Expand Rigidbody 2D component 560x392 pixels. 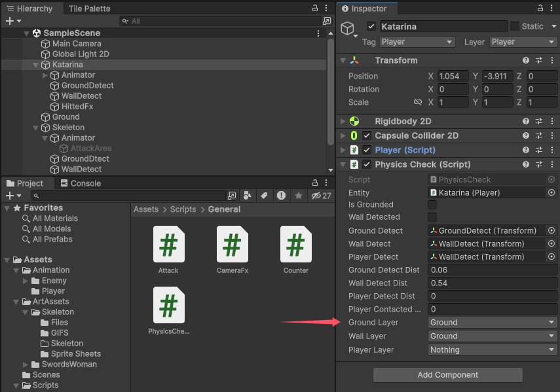[x=343, y=121]
